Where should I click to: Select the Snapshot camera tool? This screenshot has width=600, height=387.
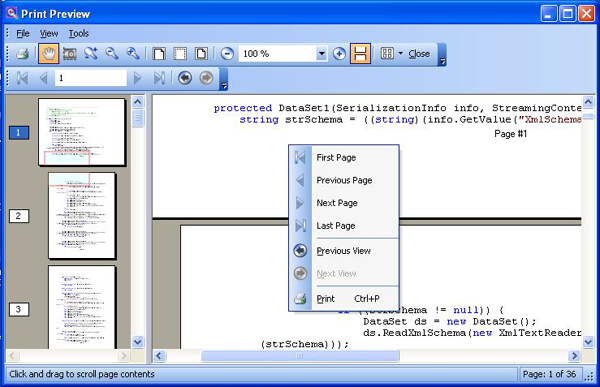[x=70, y=54]
